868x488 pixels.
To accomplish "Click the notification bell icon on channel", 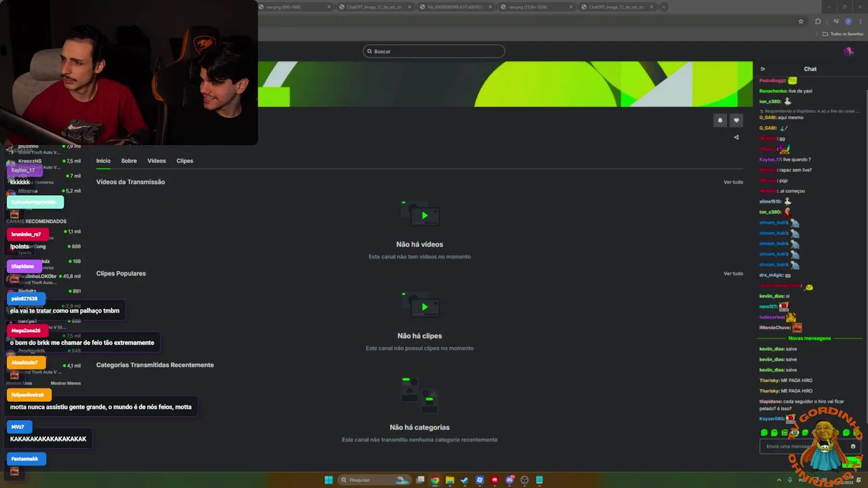I will click(x=720, y=121).
